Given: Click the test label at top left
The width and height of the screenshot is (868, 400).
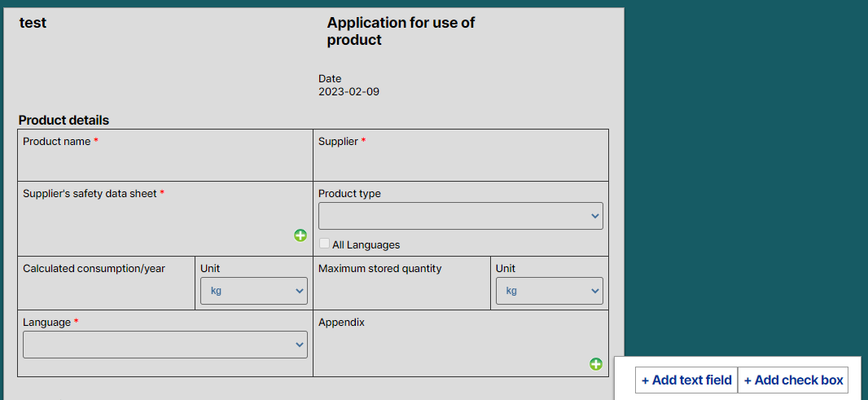Looking at the screenshot, I should (33, 23).
